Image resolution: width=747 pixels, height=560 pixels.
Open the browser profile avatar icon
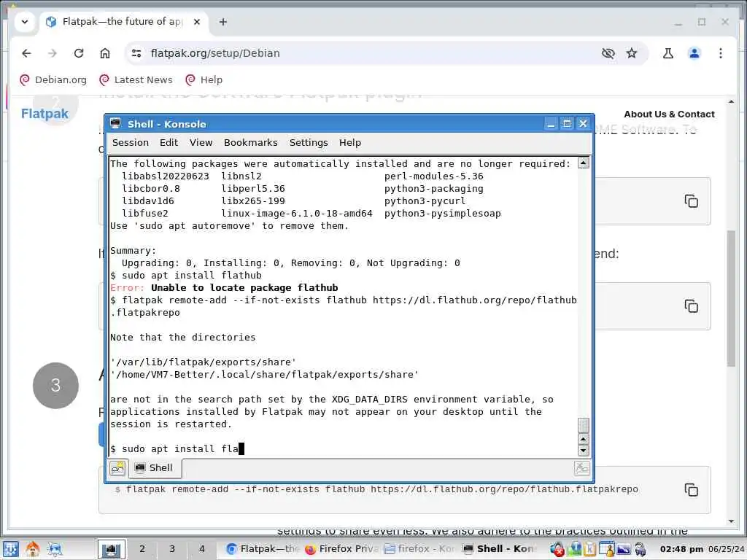pos(694,53)
